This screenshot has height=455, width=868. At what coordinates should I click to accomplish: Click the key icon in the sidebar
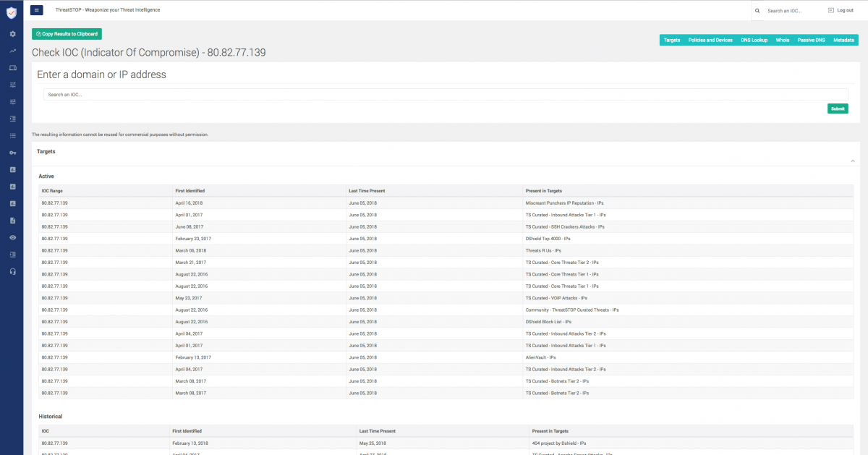tap(12, 153)
